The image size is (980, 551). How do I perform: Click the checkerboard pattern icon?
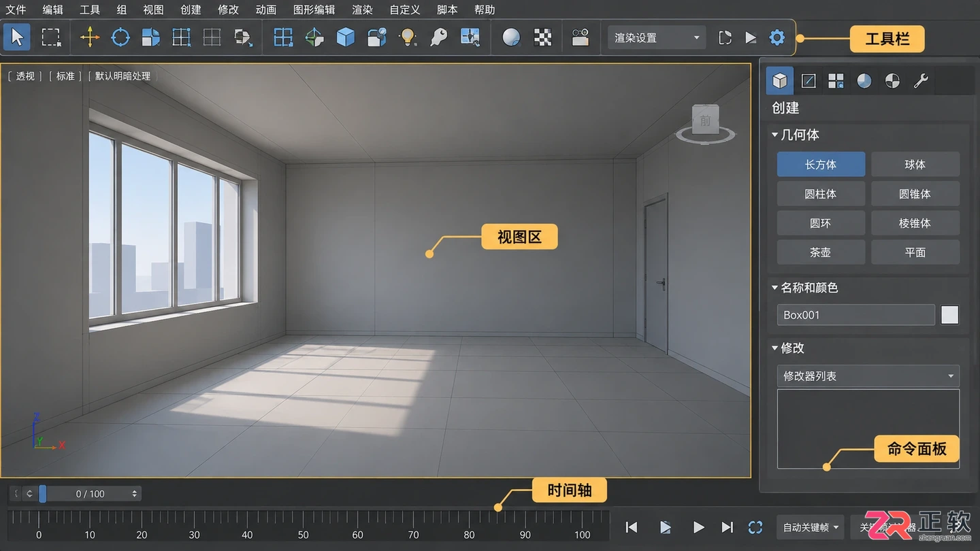(542, 37)
